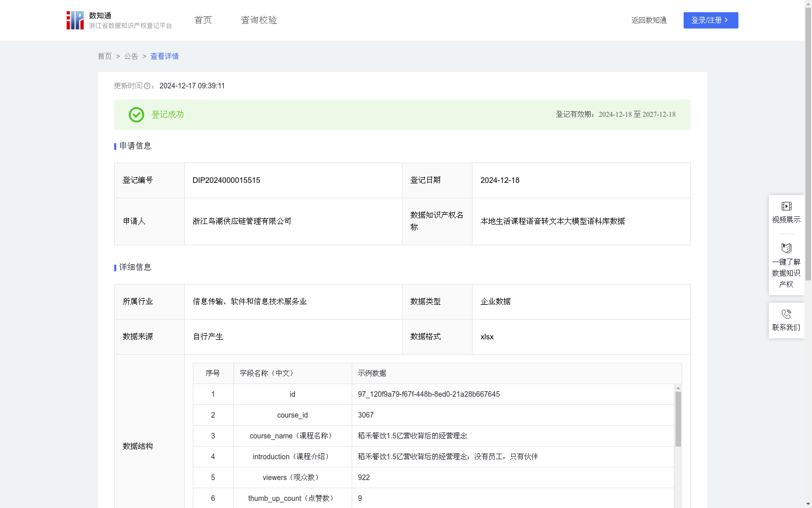Click the 数据来源 label cell
812x508 pixels.
coord(150,337)
